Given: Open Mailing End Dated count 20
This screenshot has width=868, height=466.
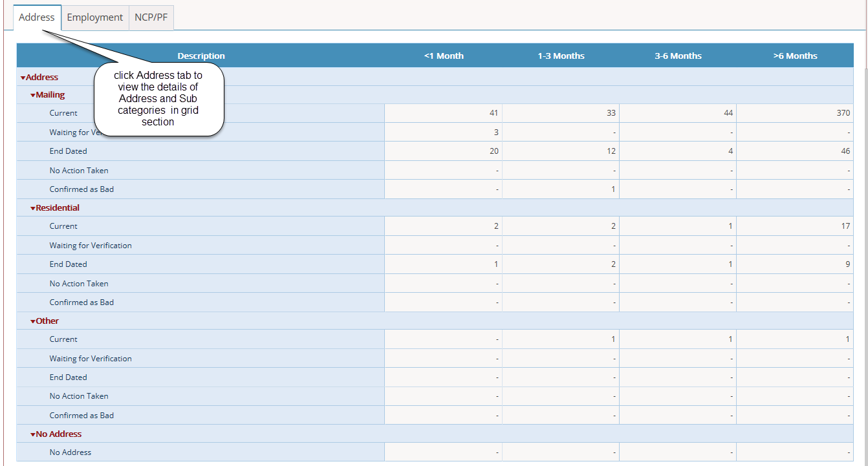Looking at the screenshot, I should coord(494,151).
